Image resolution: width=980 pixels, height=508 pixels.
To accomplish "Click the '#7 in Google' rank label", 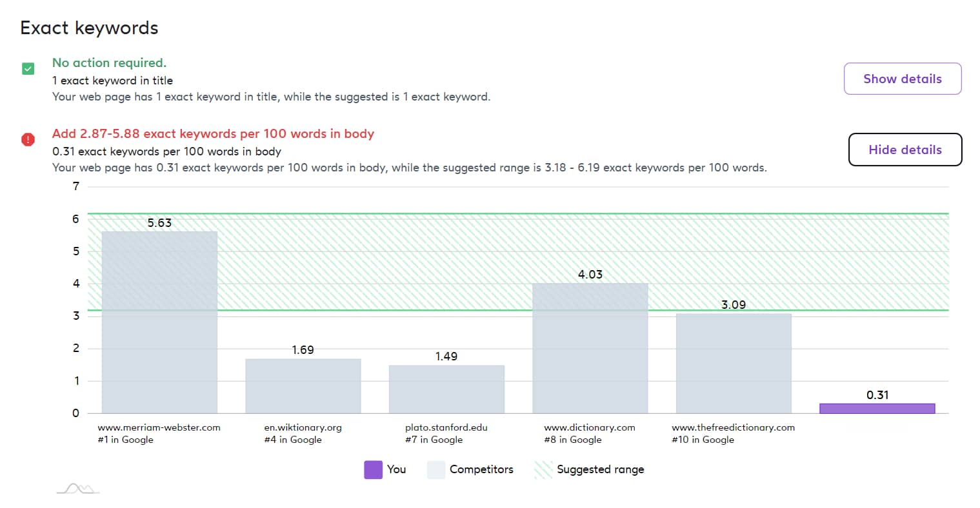I will coord(434,440).
